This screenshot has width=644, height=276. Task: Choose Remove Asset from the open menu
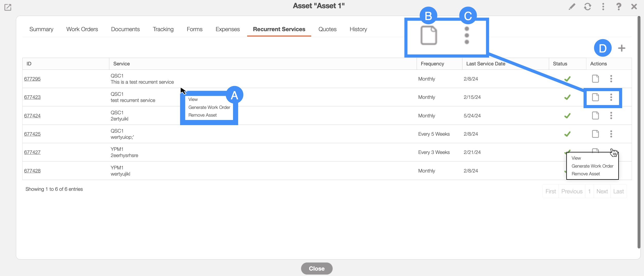(x=586, y=174)
